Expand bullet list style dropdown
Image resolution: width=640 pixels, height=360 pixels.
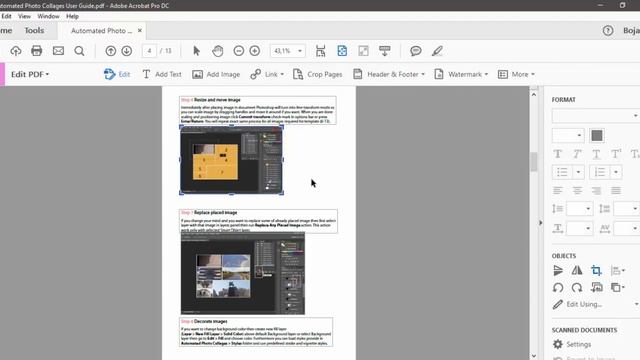pos(578,172)
